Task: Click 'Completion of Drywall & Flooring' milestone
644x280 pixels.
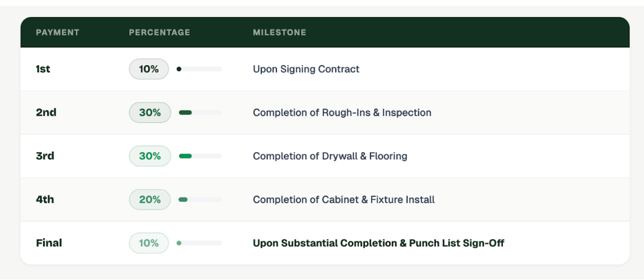Action: coord(330,156)
